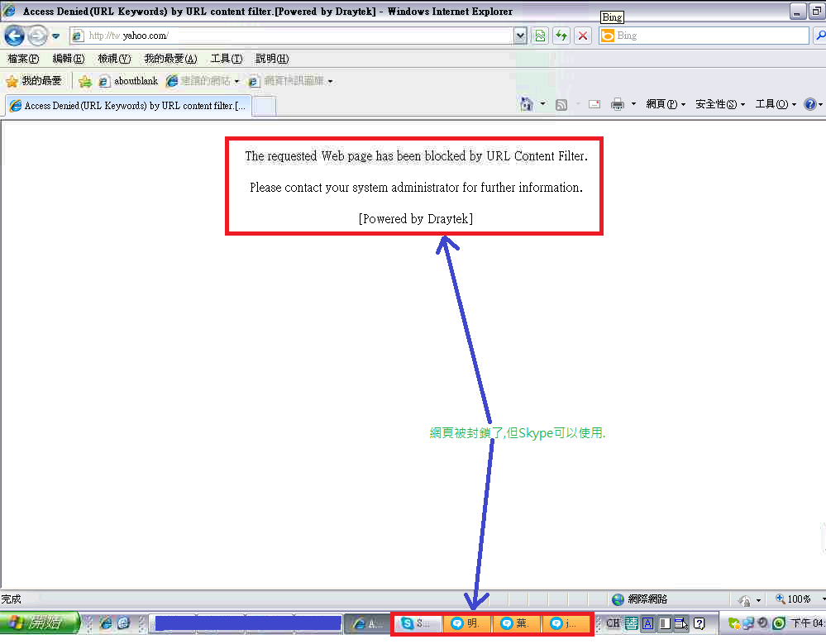Click the Print icon in command bar
This screenshot has width=826, height=644.
point(617,104)
